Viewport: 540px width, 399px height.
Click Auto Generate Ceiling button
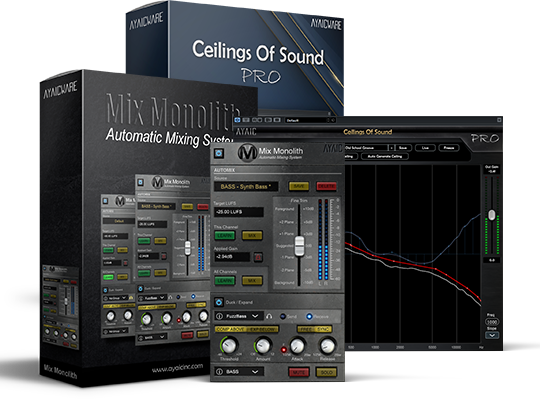385,156
